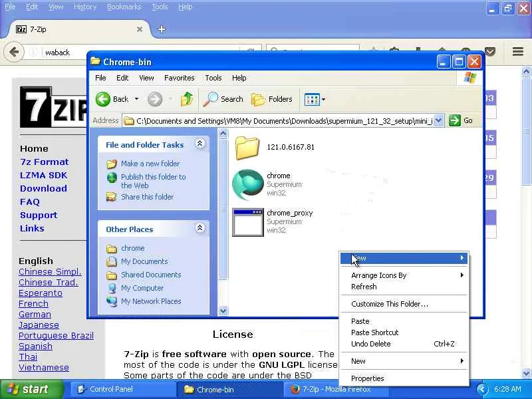The width and height of the screenshot is (532, 399).
Task: Click the Back arrow icon in Explorer
Action: pyautogui.click(x=103, y=99)
